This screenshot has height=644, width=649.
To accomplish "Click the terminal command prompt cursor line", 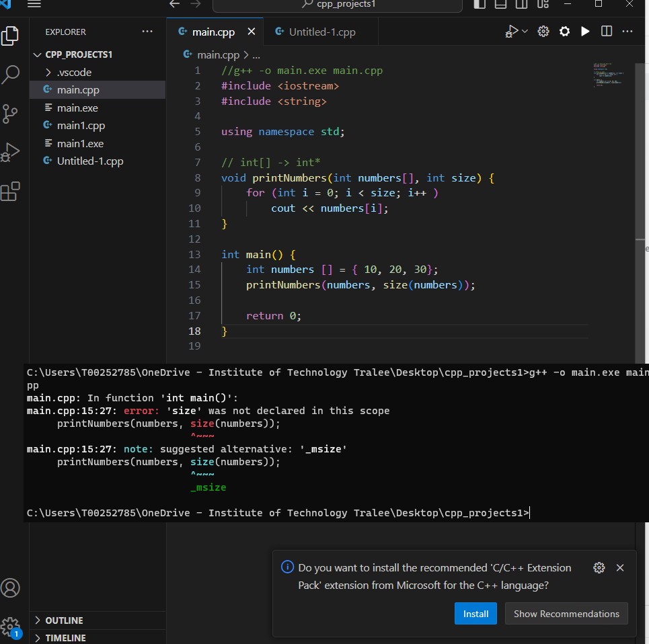I will coord(278,513).
